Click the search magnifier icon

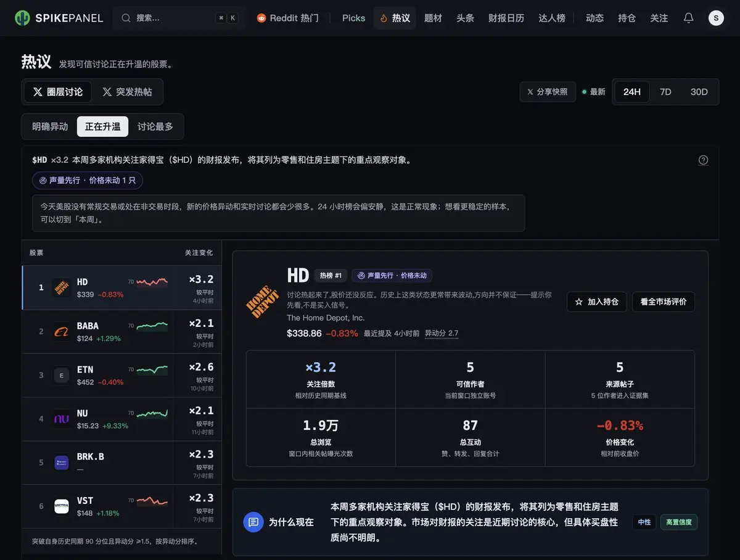click(126, 18)
